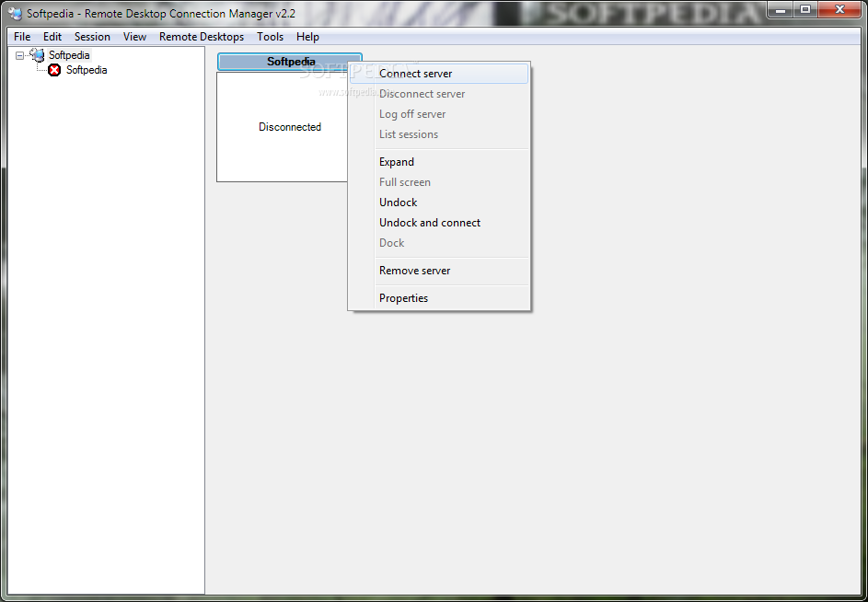Choose Remove server from context menu
Image resolution: width=868 pixels, height=602 pixels.
pyautogui.click(x=439, y=271)
